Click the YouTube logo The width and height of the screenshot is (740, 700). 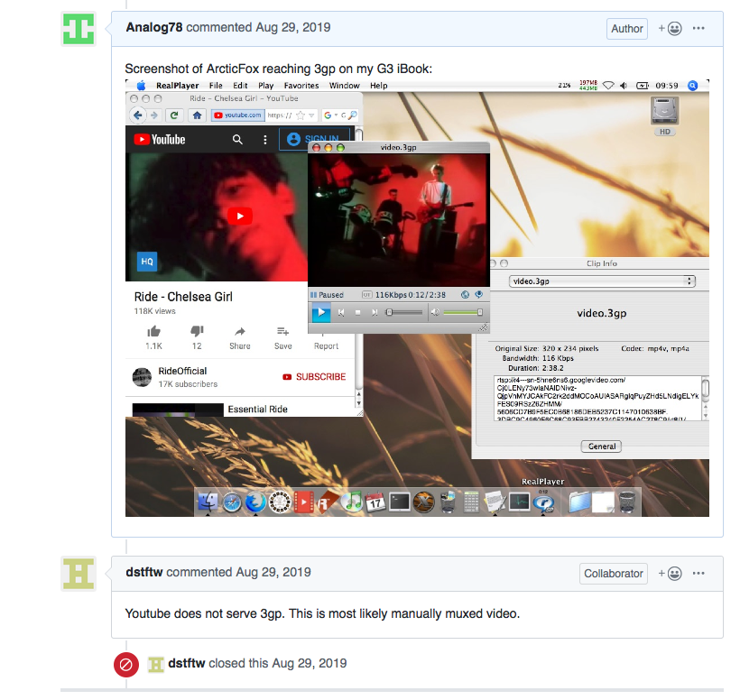(x=160, y=140)
